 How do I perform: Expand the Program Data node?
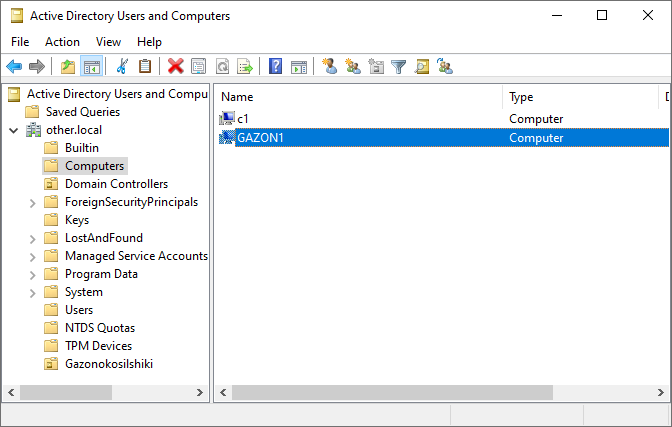coord(33,275)
